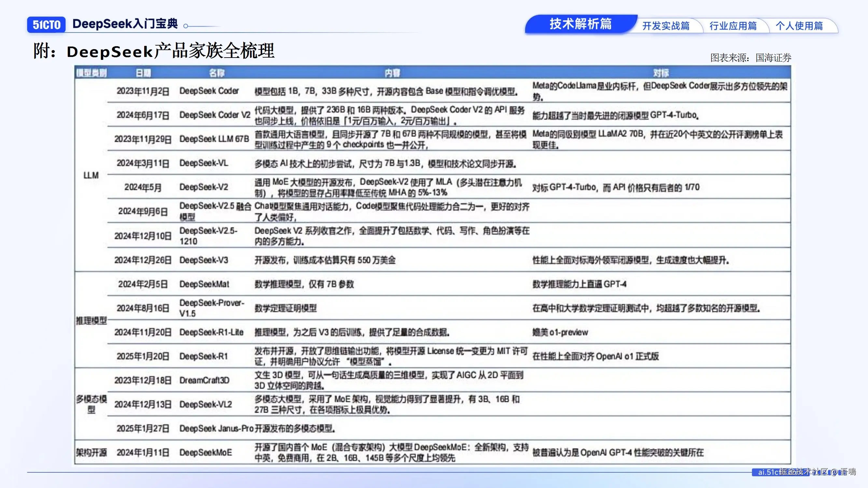Switch to the 开发实战篇 tab
Image resolution: width=868 pixels, height=488 pixels.
pyautogui.click(x=666, y=26)
